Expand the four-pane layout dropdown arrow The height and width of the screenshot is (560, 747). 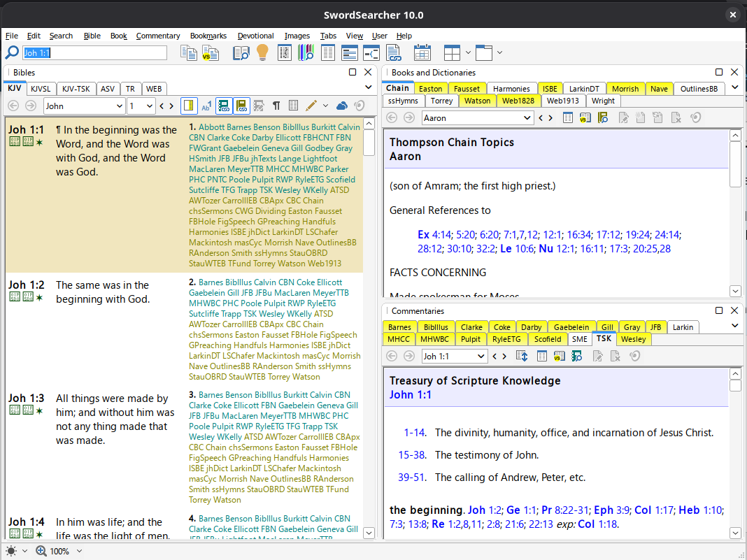(468, 52)
